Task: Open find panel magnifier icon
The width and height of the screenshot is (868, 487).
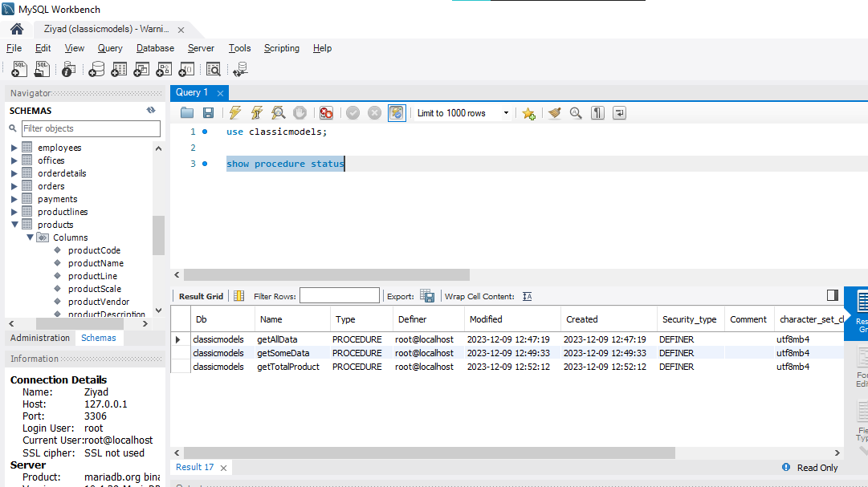Action: click(576, 113)
